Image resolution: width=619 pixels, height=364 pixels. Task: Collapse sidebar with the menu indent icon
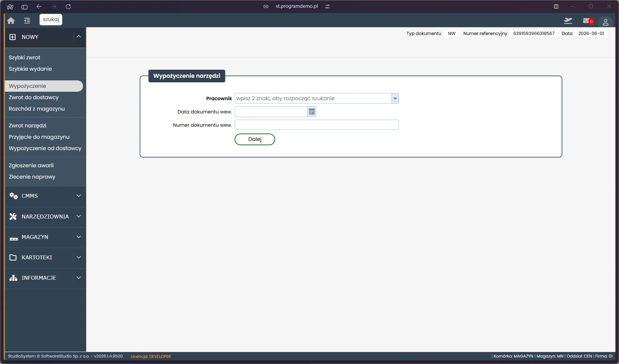coord(27,21)
